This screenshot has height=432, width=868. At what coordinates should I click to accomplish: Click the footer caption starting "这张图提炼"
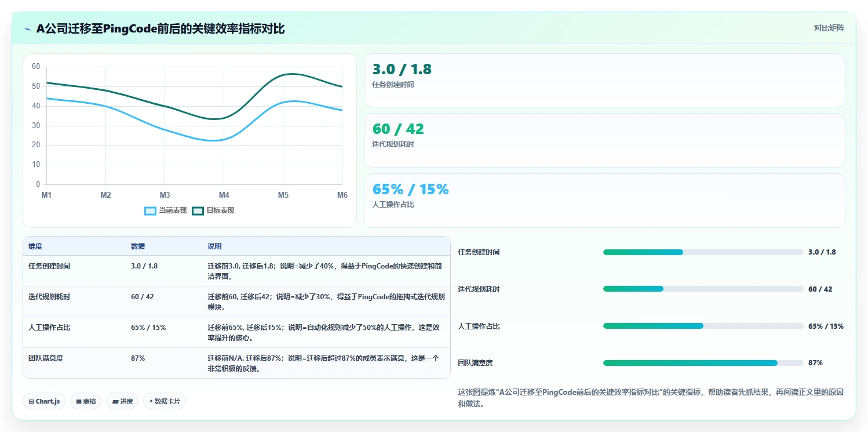[651, 398]
